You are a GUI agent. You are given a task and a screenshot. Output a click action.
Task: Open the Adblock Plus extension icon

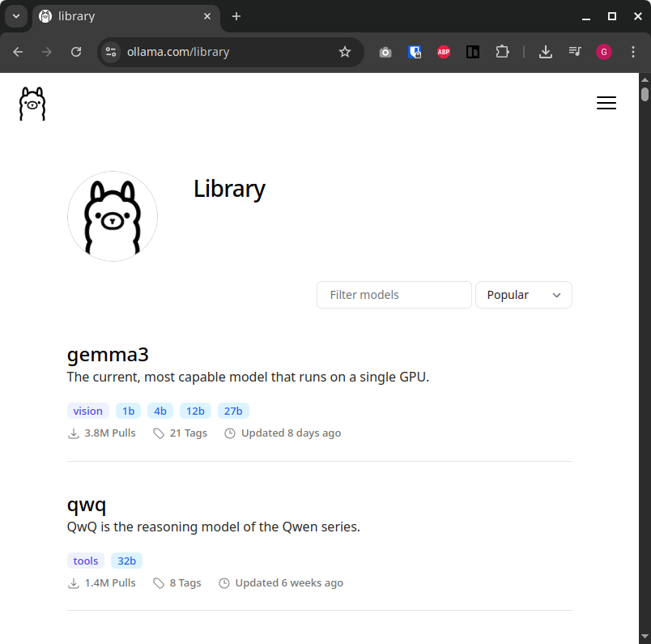click(444, 51)
